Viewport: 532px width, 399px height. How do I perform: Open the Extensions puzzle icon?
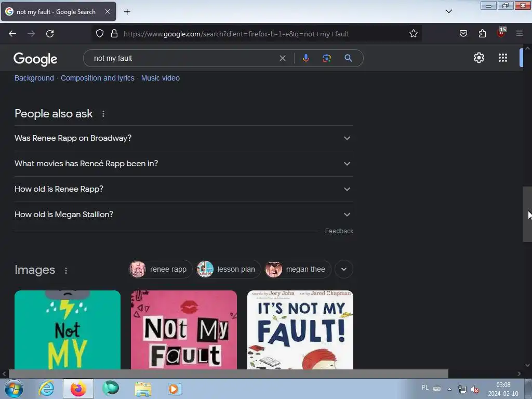coord(482,34)
